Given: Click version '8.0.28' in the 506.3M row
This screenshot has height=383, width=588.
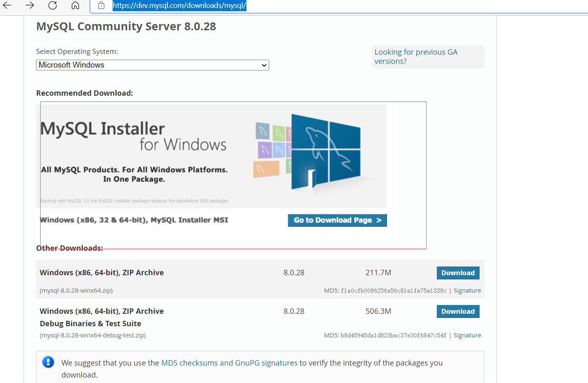Looking at the screenshot, I should [x=294, y=311].
